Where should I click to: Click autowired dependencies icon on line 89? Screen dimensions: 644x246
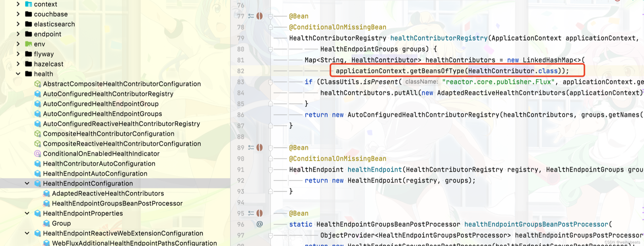[x=251, y=148]
